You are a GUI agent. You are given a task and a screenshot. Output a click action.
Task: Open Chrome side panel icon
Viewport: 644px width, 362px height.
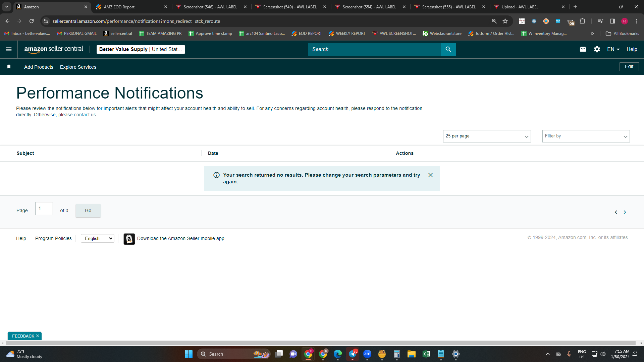pos(612,21)
